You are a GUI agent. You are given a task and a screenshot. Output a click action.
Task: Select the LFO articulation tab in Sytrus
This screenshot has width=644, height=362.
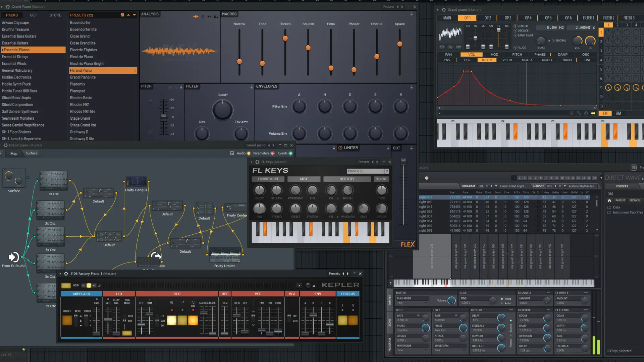[467, 60]
